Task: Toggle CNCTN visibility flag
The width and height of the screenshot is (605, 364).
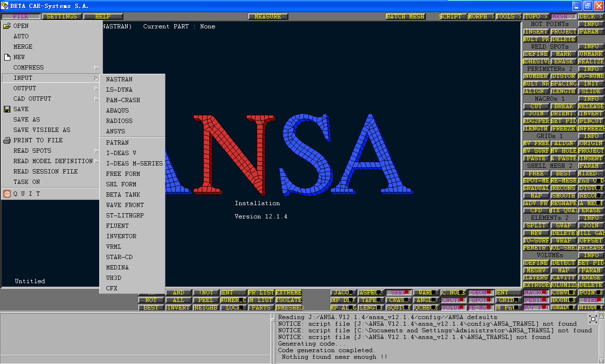Action: coord(453,300)
